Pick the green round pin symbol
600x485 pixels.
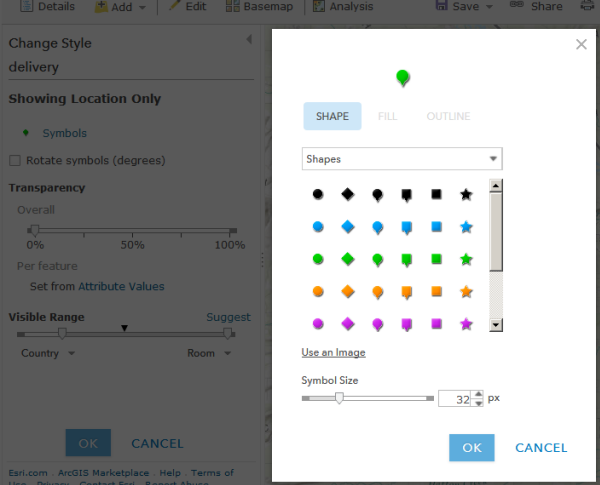377,260
